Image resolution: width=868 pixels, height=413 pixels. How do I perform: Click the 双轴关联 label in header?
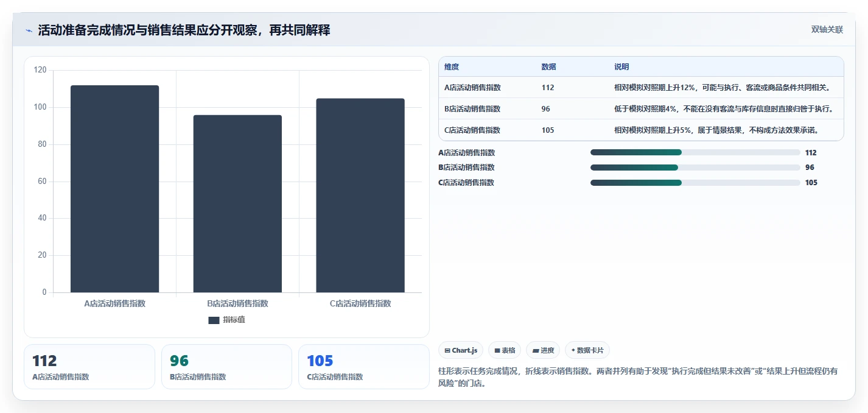pos(827,30)
